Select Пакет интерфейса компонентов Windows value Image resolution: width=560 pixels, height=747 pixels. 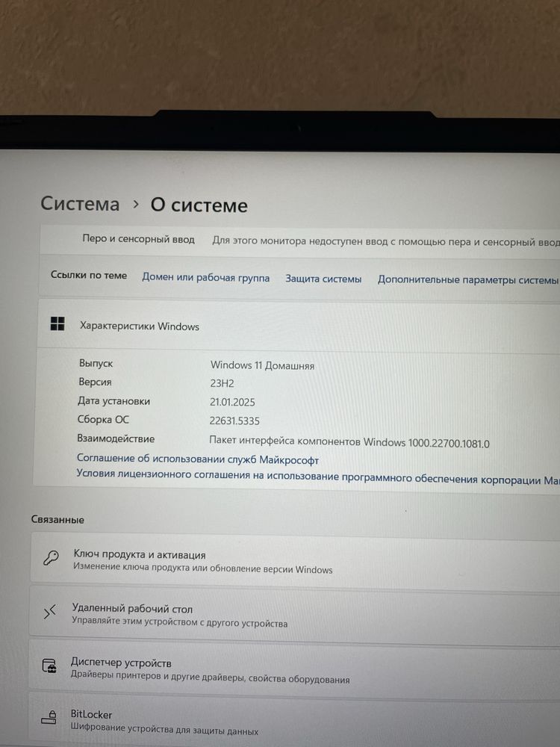[x=349, y=441]
